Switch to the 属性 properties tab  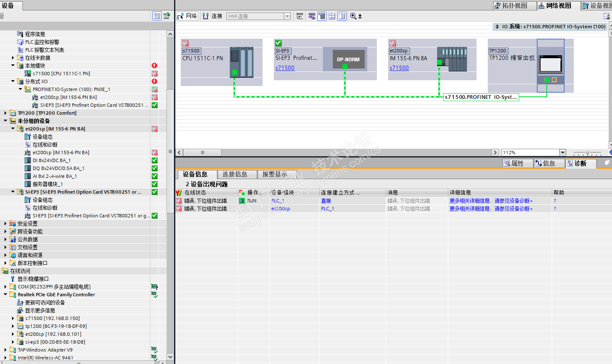tap(518, 163)
